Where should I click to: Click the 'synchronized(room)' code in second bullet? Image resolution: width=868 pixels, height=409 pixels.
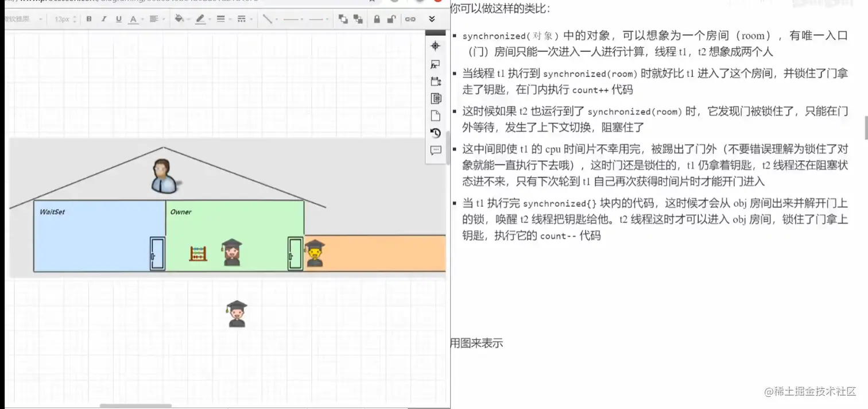(590, 74)
